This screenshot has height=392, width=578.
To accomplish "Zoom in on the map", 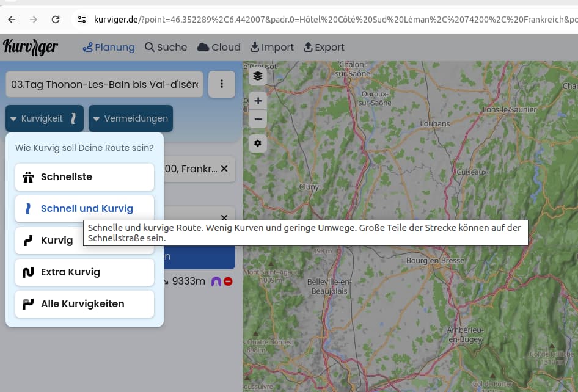I will pos(258,101).
